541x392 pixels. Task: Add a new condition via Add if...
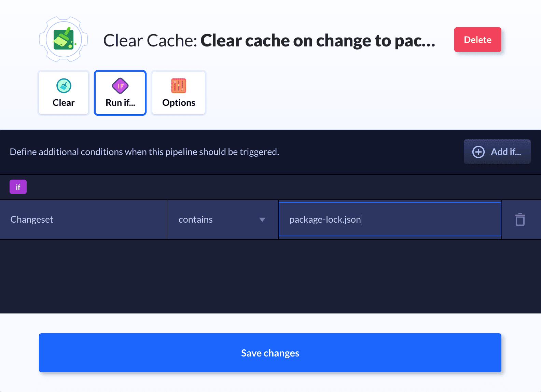pos(497,152)
